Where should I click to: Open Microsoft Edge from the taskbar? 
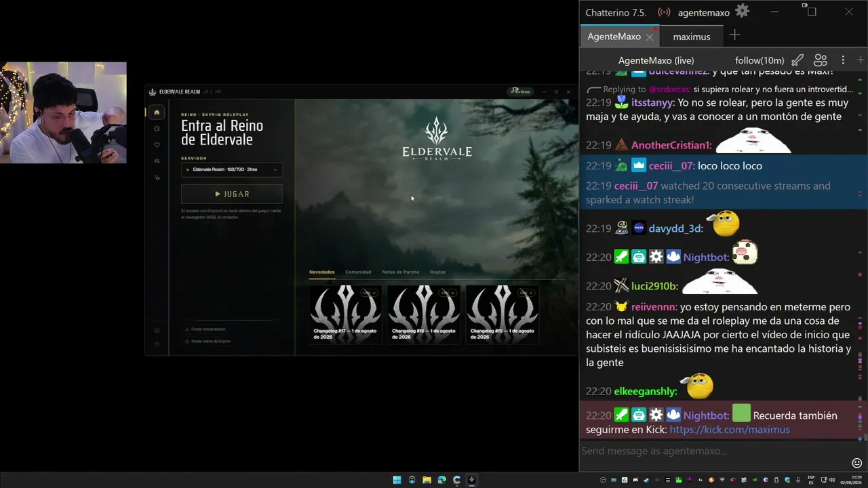(441, 480)
